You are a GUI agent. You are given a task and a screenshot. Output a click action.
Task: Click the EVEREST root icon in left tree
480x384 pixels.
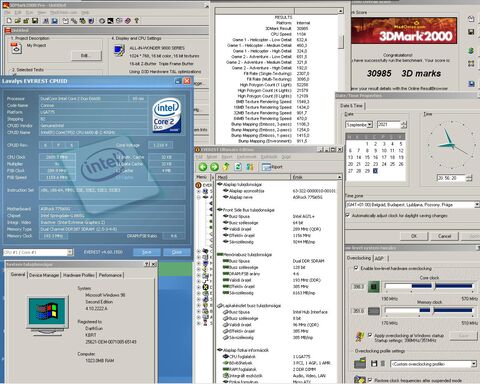coord(198,185)
